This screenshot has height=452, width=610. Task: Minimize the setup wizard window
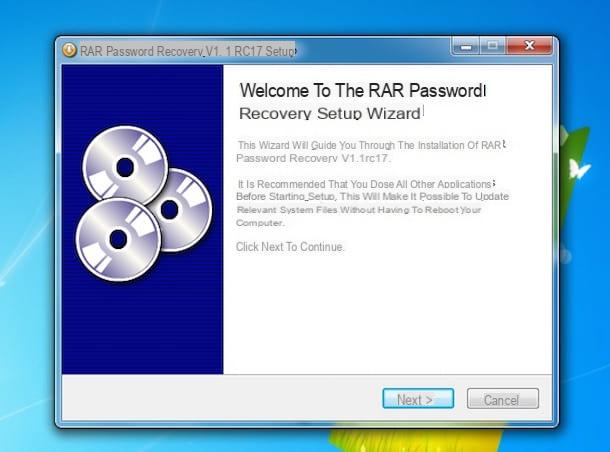coord(466,46)
